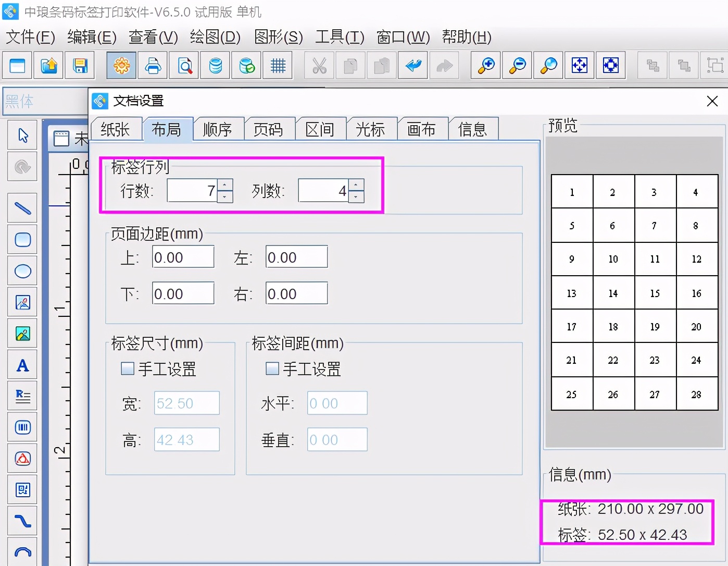This screenshot has width=728, height=566.
Task: Click the save document toolbar icon
Action: click(80, 66)
